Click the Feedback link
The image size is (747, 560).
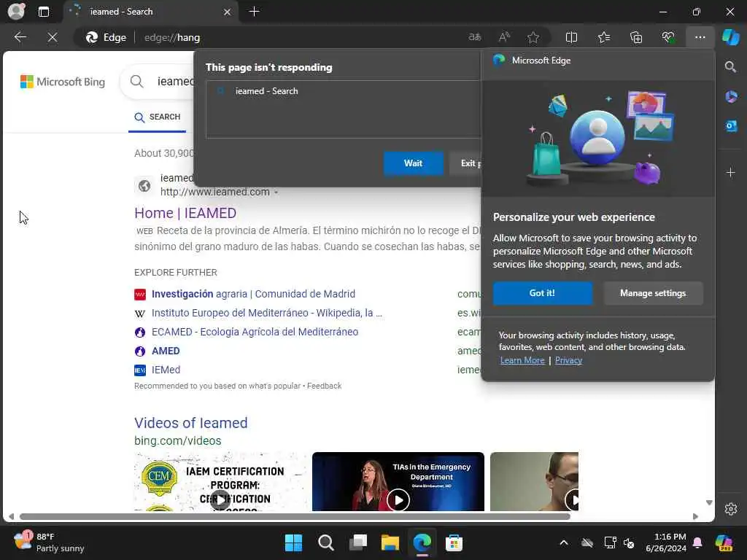(x=324, y=386)
